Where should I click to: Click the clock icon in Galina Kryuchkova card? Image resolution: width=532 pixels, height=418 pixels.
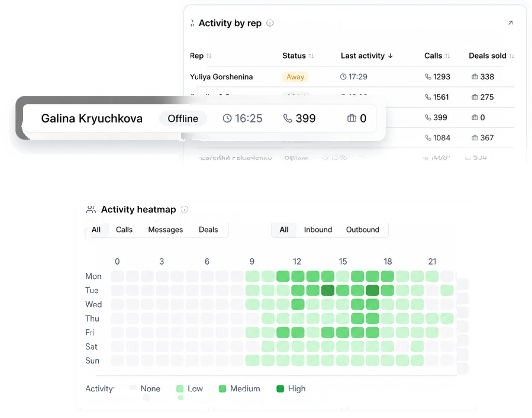point(227,118)
